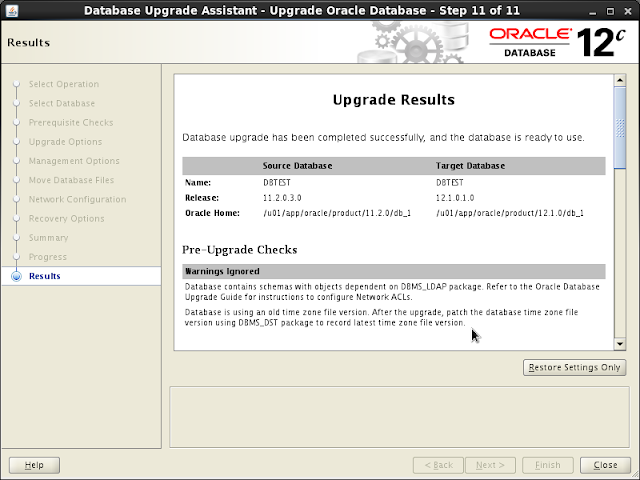This screenshot has width=640, height=480.
Task: Click the disabled Back button
Action: click(438, 465)
